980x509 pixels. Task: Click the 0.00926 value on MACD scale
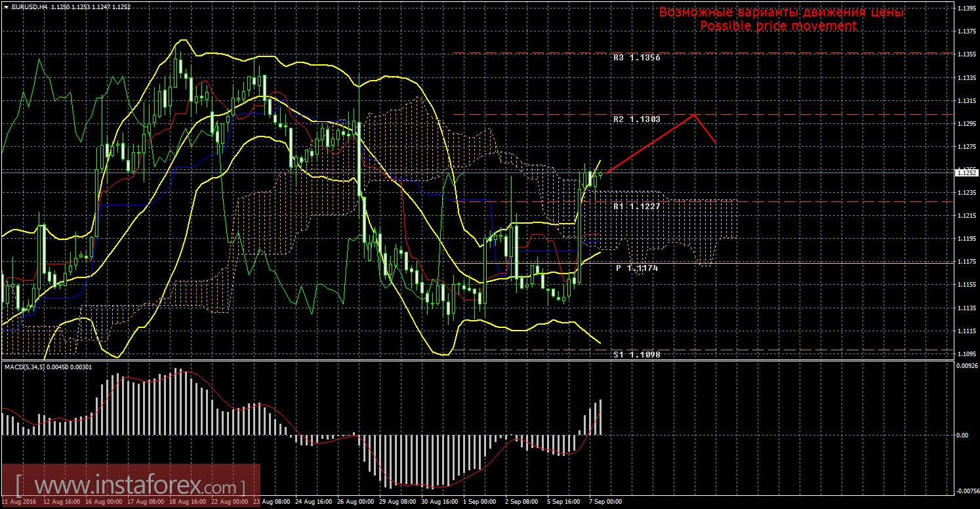[964, 365]
